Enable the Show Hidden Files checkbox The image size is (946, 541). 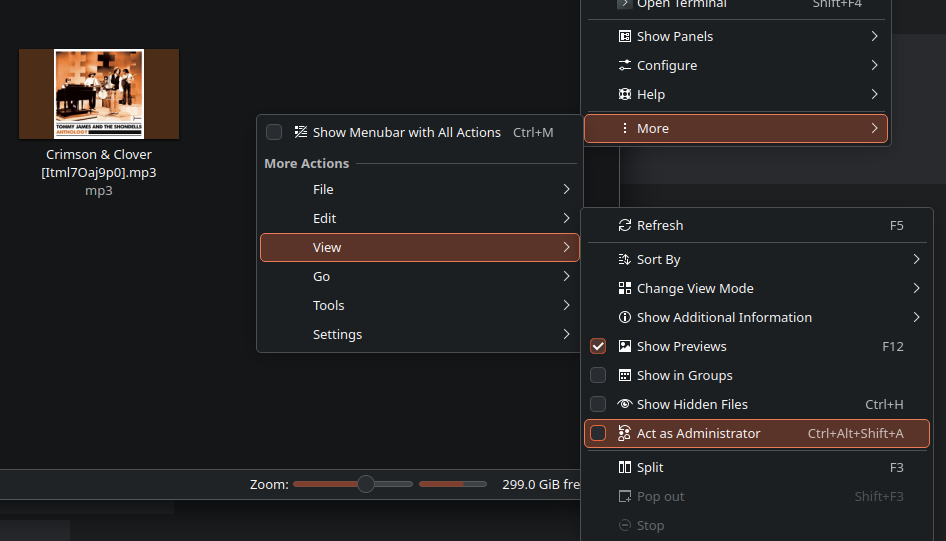click(x=598, y=404)
